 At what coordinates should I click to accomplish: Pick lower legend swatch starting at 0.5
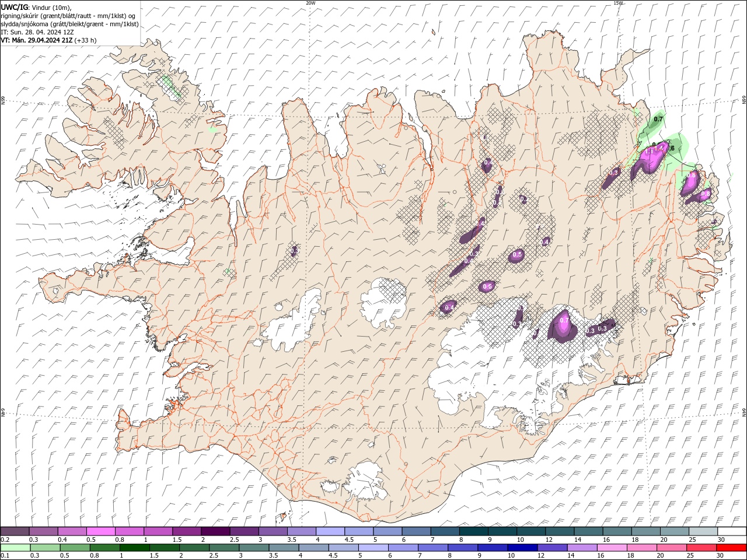pyautogui.click(x=75, y=547)
